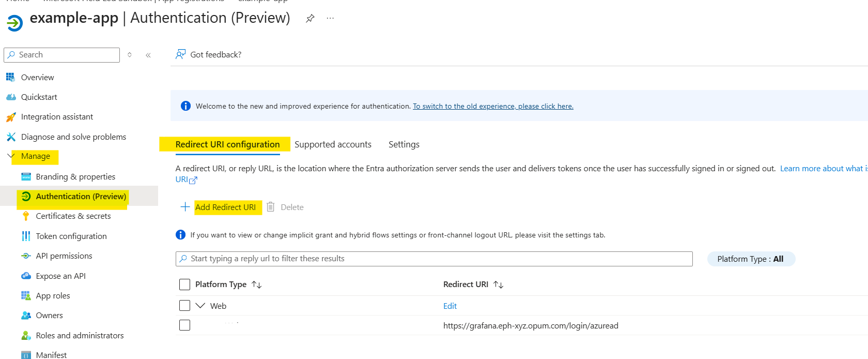
Task: Click the Integration assistant rocket icon
Action: click(11, 117)
